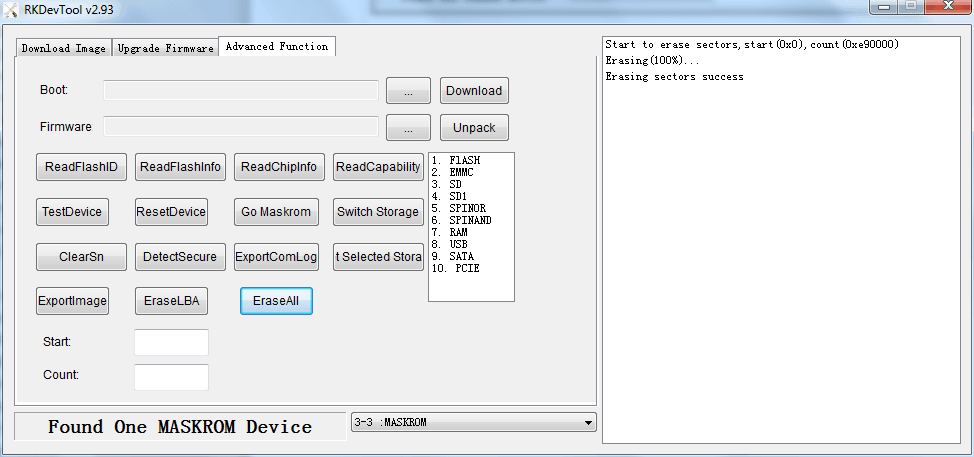974x457 pixels.
Task: Select EMMC in the storage list
Action: tap(460, 172)
